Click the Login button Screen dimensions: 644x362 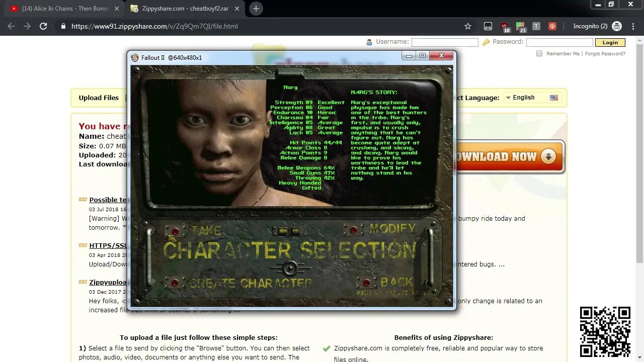point(609,42)
